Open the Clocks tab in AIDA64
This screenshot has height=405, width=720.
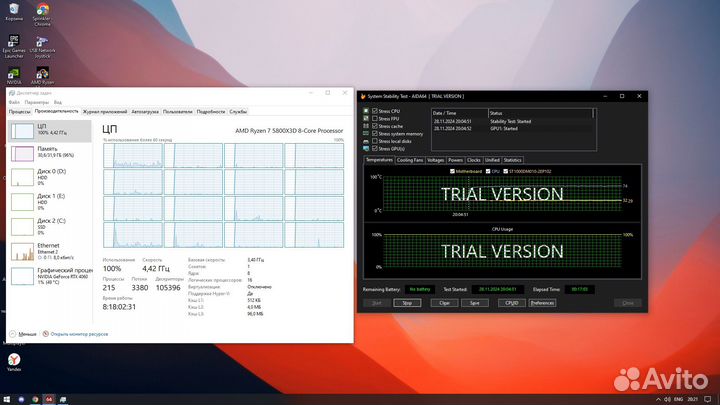[474, 160]
